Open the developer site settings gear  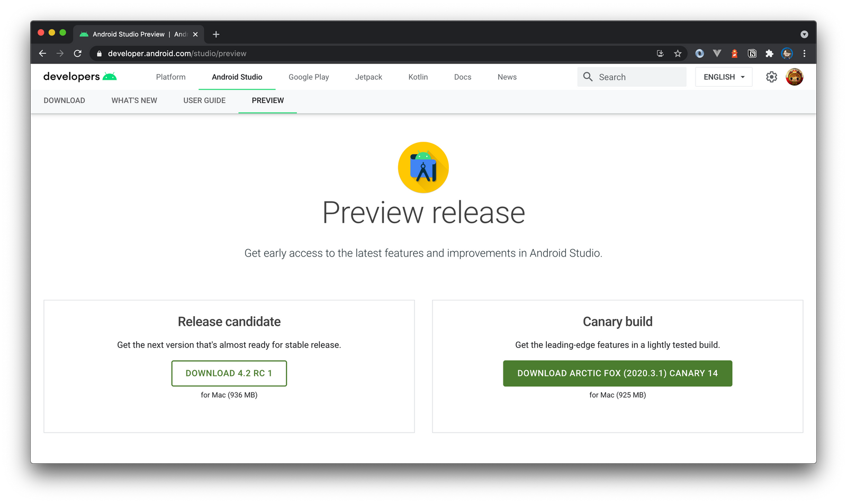(x=772, y=77)
